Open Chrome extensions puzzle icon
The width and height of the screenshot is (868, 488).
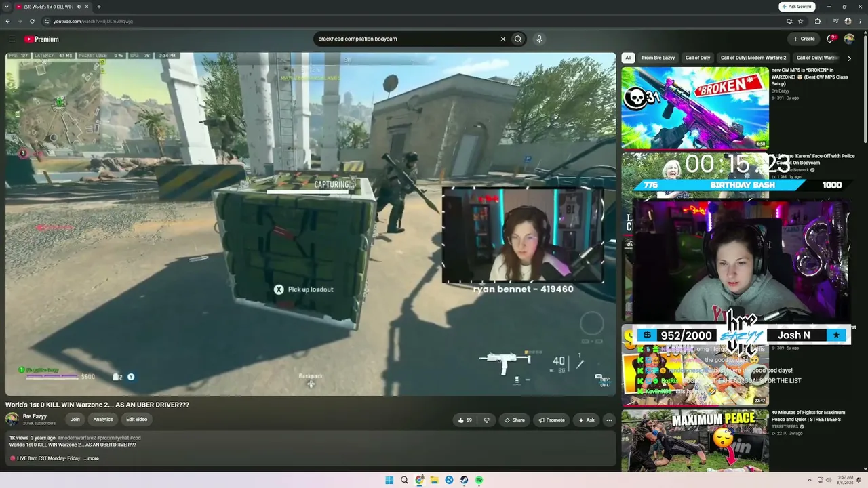coord(817,21)
